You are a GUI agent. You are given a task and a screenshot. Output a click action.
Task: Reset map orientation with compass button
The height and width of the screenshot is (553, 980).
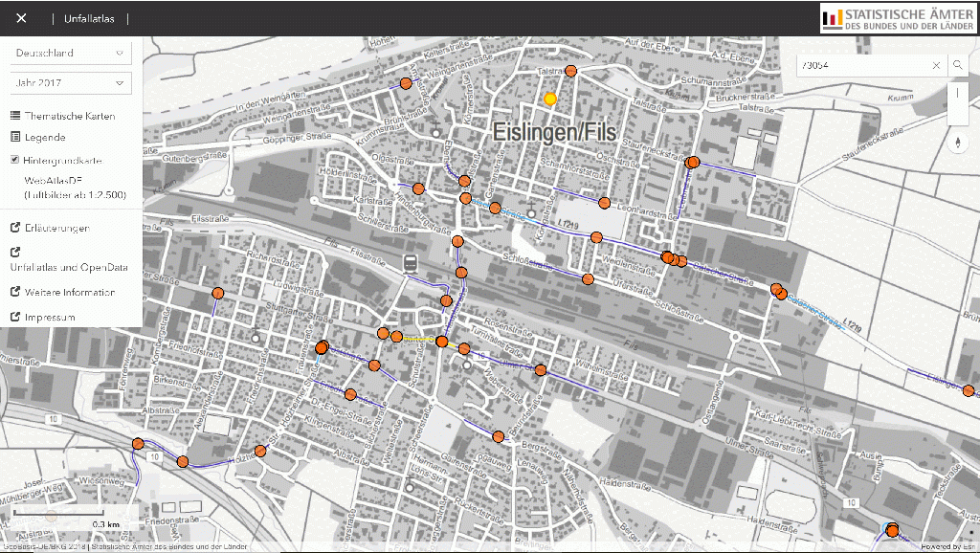tap(957, 143)
